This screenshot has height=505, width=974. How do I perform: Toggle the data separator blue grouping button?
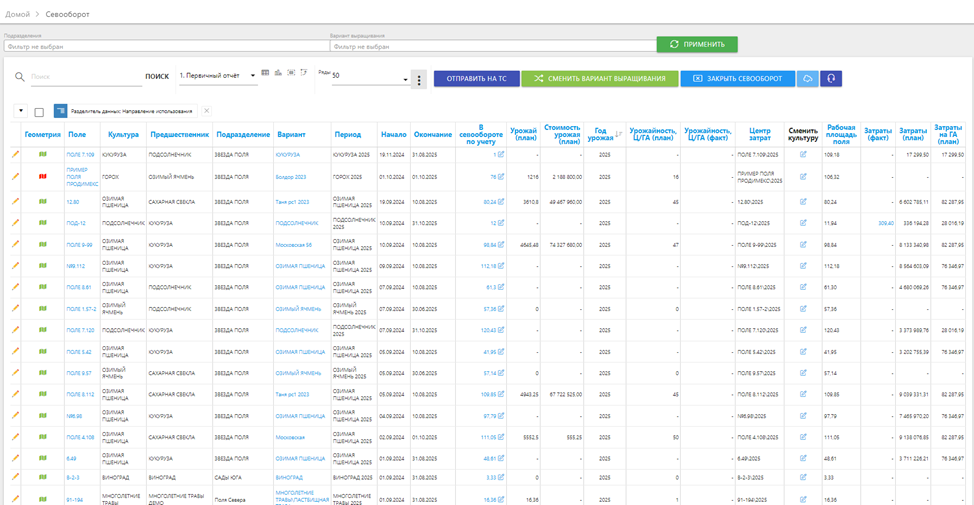(60, 111)
